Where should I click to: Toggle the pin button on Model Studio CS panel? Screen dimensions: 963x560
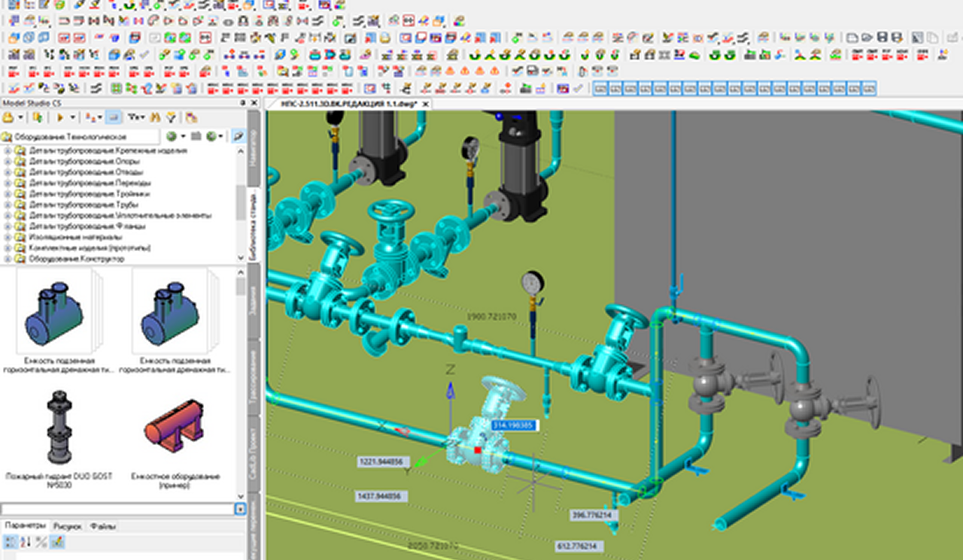(243, 103)
